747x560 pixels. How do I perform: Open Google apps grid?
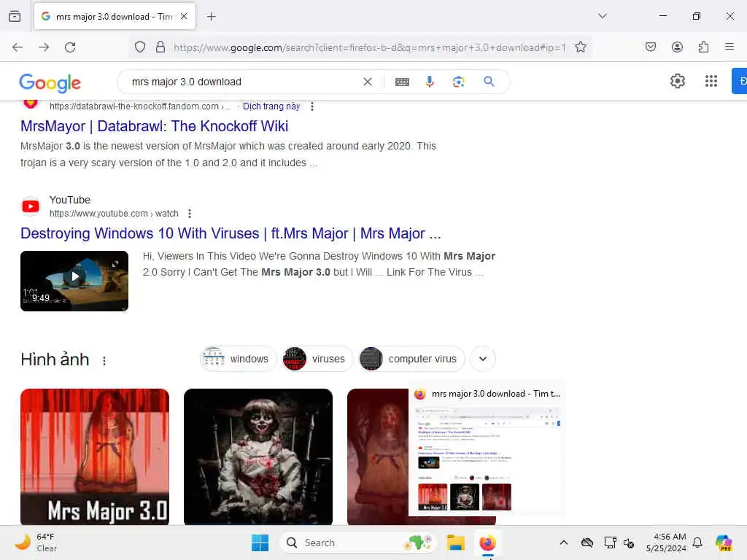pos(711,82)
